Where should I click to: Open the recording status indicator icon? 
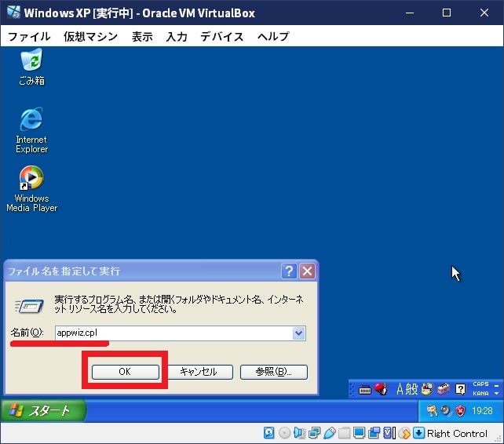click(374, 433)
